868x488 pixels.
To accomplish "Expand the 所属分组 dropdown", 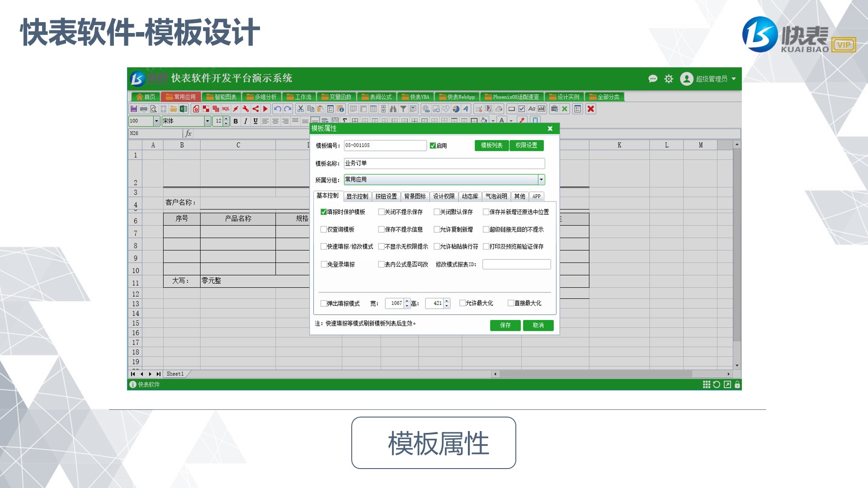I will tap(541, 179).
